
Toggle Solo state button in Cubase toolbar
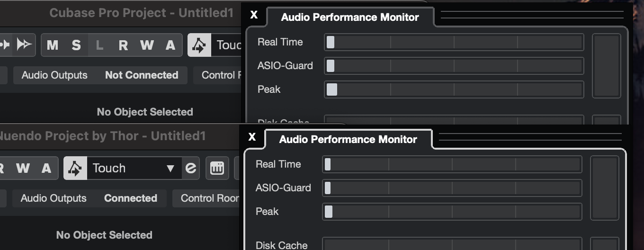76,45
